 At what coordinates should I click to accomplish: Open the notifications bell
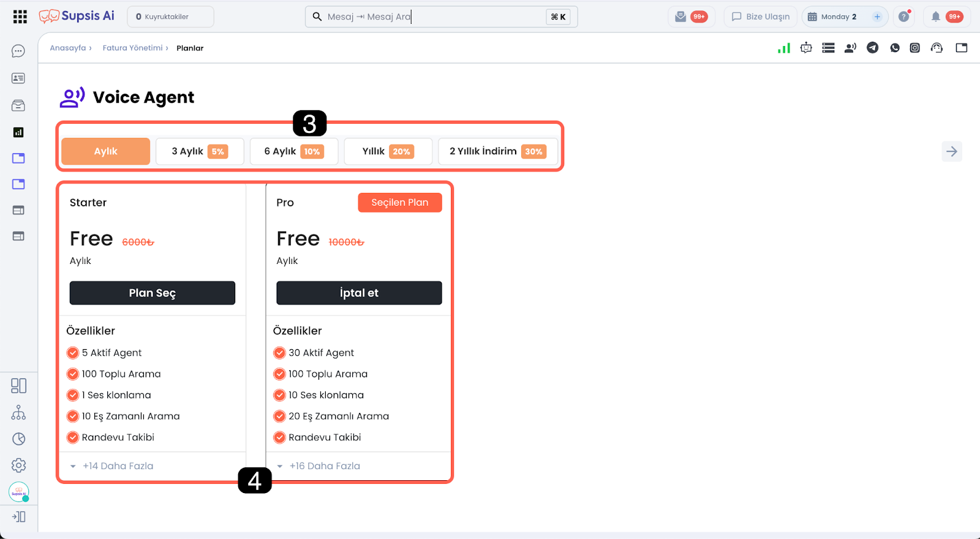[x=936, y=17]
